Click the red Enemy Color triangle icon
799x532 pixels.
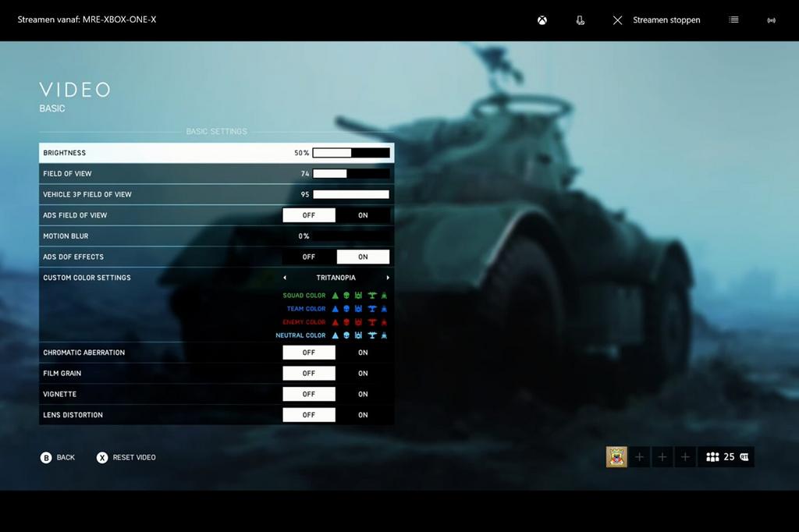pyautogui.click(x=336, y=322)
